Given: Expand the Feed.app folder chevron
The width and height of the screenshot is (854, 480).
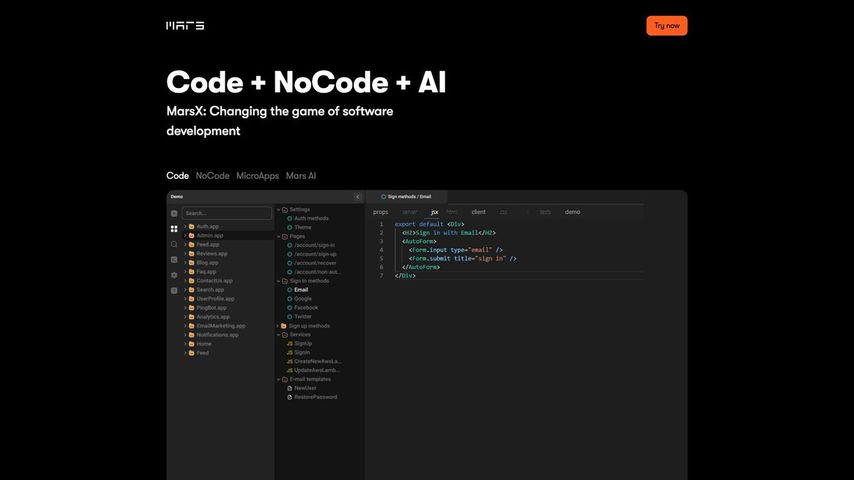Looking at the screenshot, I should tap(185, 244).
